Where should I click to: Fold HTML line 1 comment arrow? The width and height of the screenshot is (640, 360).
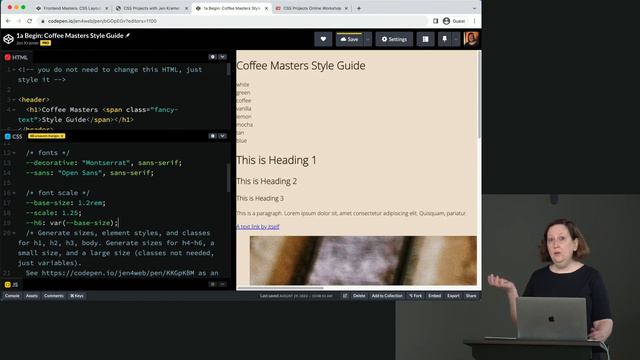(14, 70)
